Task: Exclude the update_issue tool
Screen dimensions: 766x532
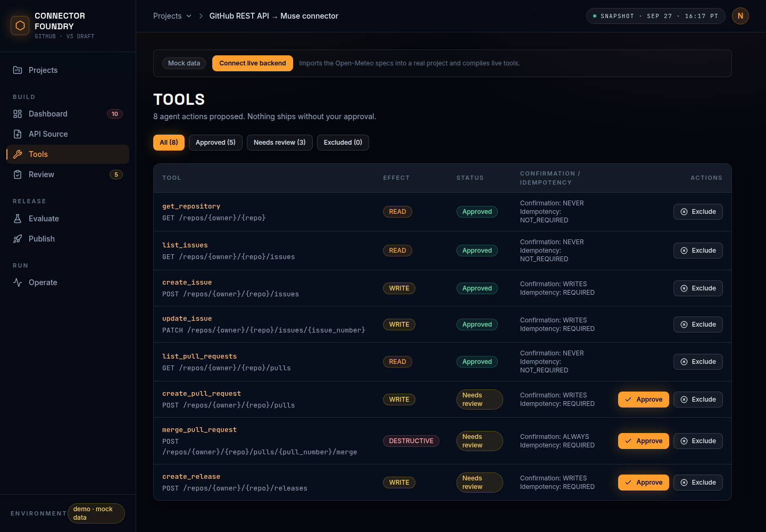Action: click(698, 325)
